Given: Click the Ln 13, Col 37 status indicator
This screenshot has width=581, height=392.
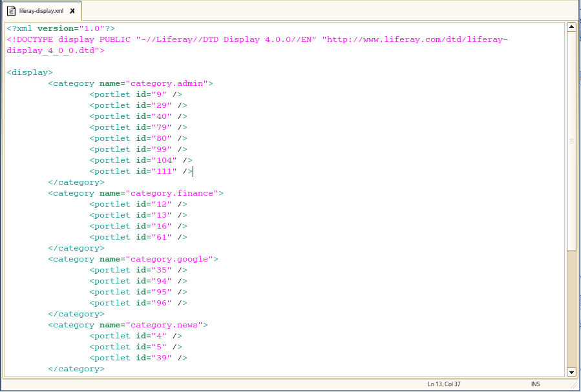Looking at the screenshot, I should 445,384.
